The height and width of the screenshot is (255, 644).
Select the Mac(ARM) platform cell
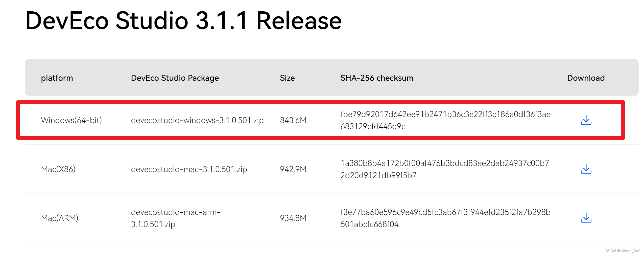point(60,218)
